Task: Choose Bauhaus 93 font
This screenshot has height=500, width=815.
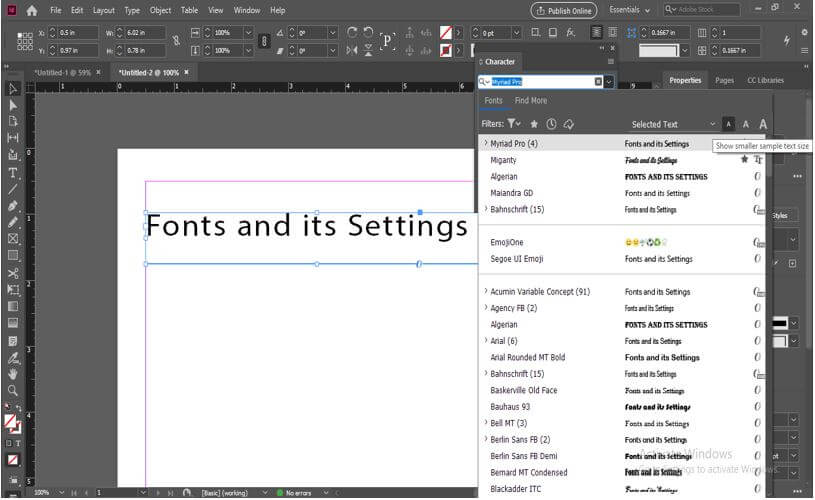Action: point(510,406)
